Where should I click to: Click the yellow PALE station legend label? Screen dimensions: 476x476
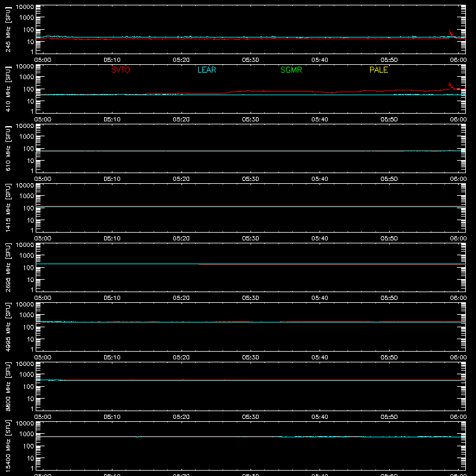[x=378, y=70]
